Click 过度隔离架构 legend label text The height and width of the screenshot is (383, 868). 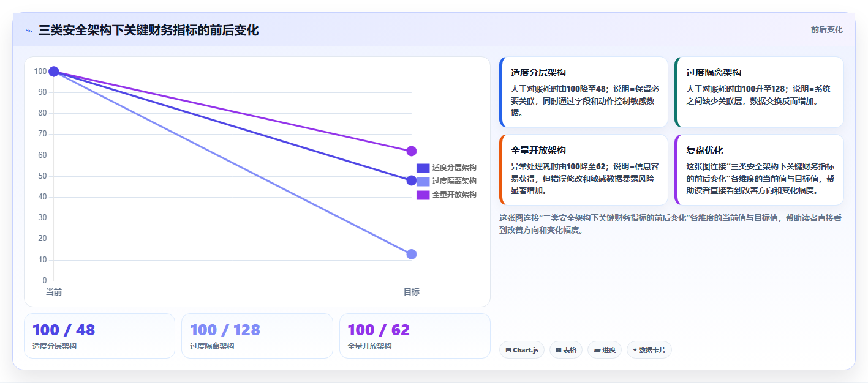[454, 181]
